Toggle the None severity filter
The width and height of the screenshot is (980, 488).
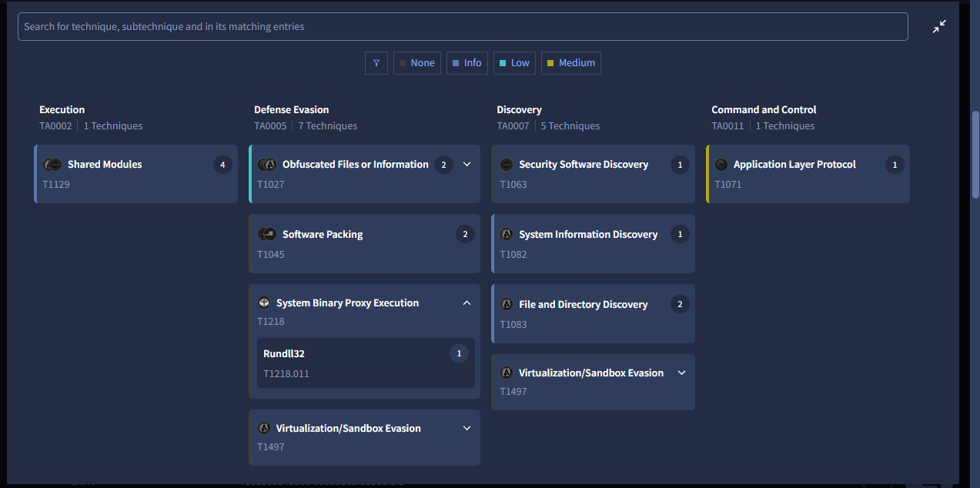(x=417, y=63)
